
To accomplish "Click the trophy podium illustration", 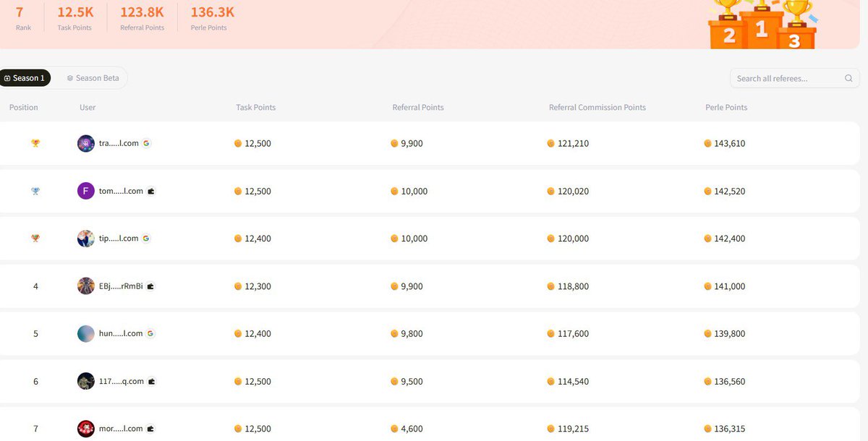I will click(x=762, y=24).
